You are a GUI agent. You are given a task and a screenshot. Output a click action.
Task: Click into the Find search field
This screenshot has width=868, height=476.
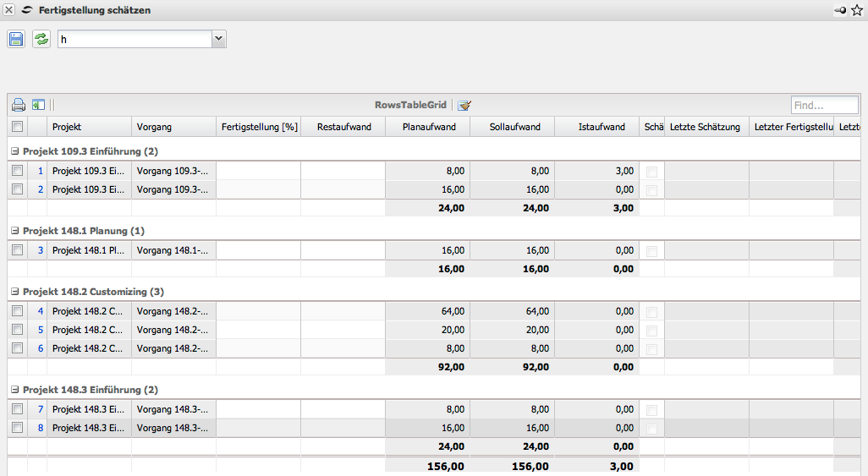pos(823,106)
